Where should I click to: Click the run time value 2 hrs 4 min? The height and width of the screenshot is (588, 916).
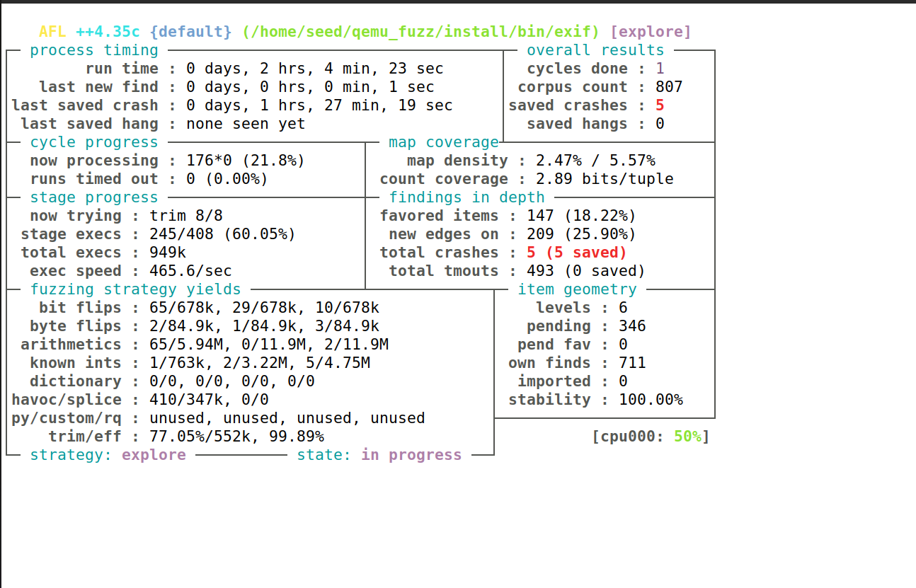(x=315, y=69)
